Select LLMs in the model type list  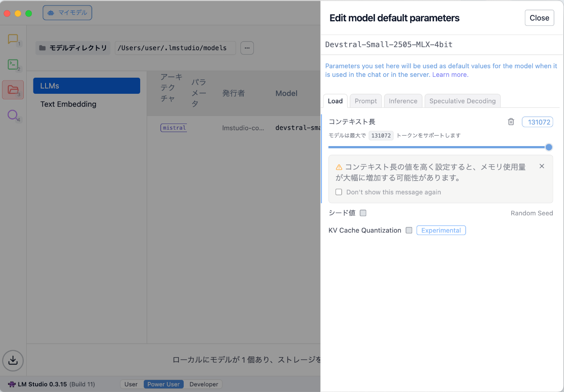87,86
